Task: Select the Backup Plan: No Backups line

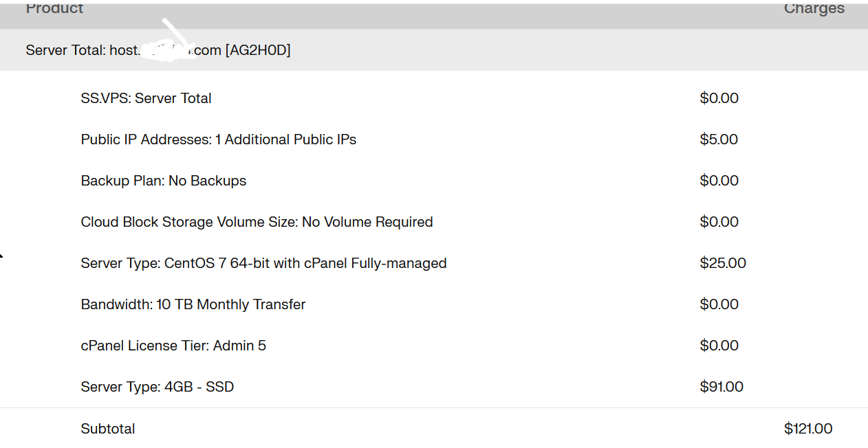Action: coord(163,181)
